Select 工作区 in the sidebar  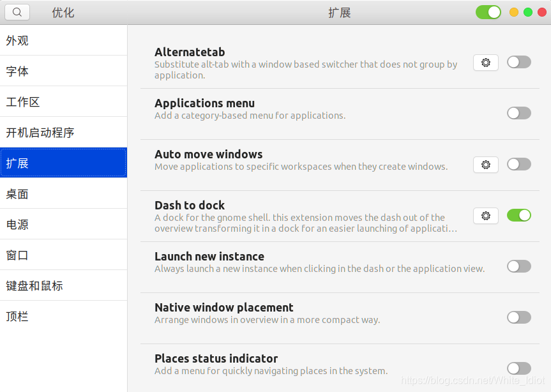pos(63,102)
